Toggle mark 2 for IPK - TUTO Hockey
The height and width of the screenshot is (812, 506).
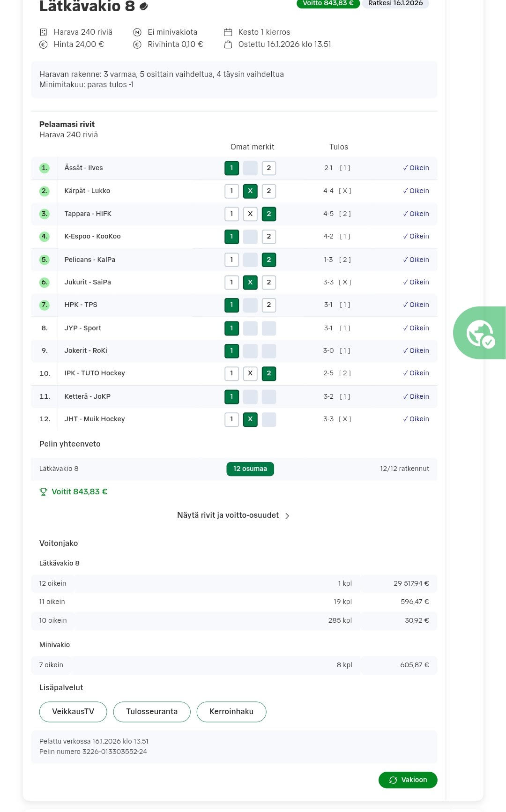point(269,373)
